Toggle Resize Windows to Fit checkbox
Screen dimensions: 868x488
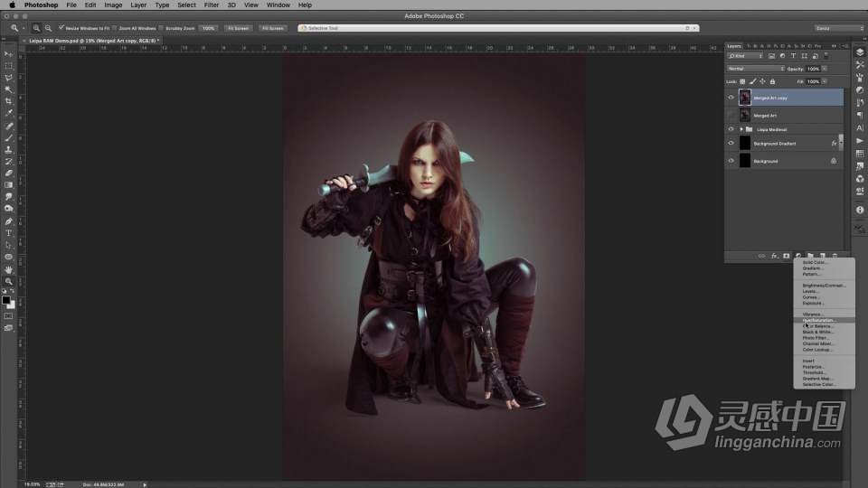tap(61, 28)
